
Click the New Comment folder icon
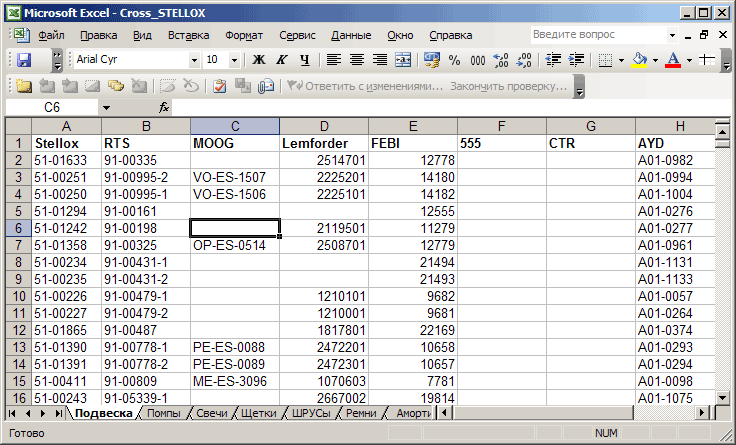pyautogui.click(x=23, y=86)
